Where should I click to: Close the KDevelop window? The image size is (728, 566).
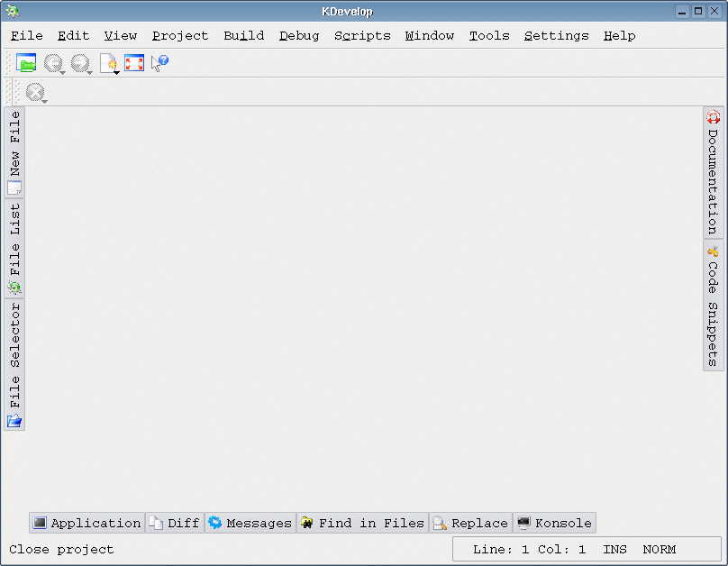(714, 12)
